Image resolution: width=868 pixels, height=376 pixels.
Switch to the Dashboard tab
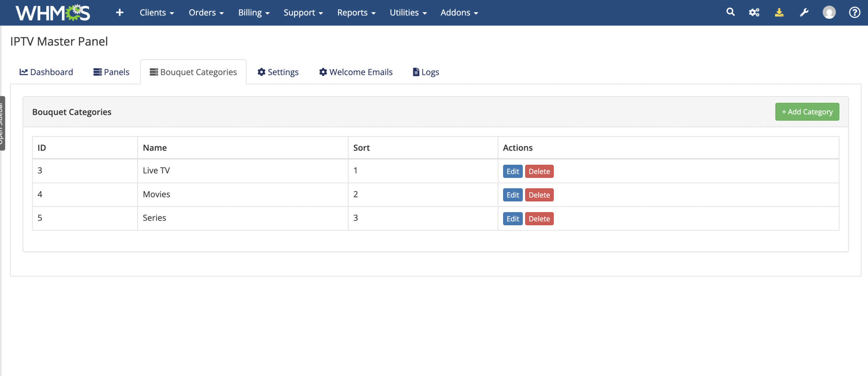click(46, 72)
